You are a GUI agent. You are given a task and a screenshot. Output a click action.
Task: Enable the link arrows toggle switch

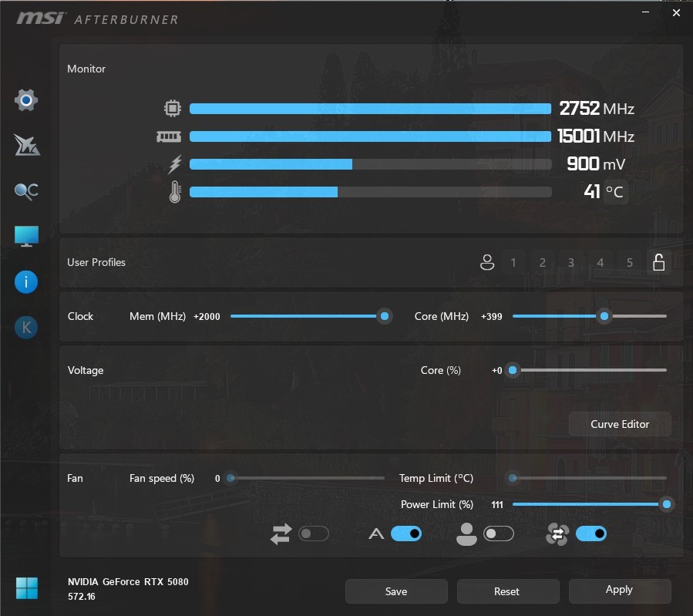coord(313,534)
